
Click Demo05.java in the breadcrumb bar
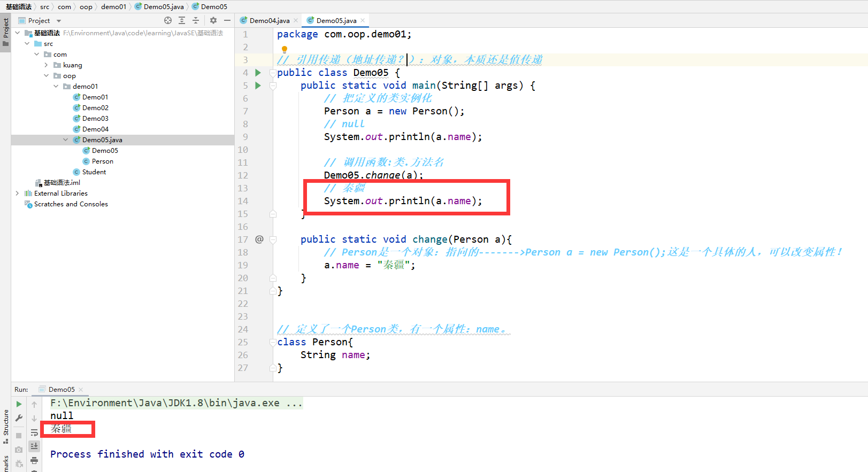[x=159, y=6]
